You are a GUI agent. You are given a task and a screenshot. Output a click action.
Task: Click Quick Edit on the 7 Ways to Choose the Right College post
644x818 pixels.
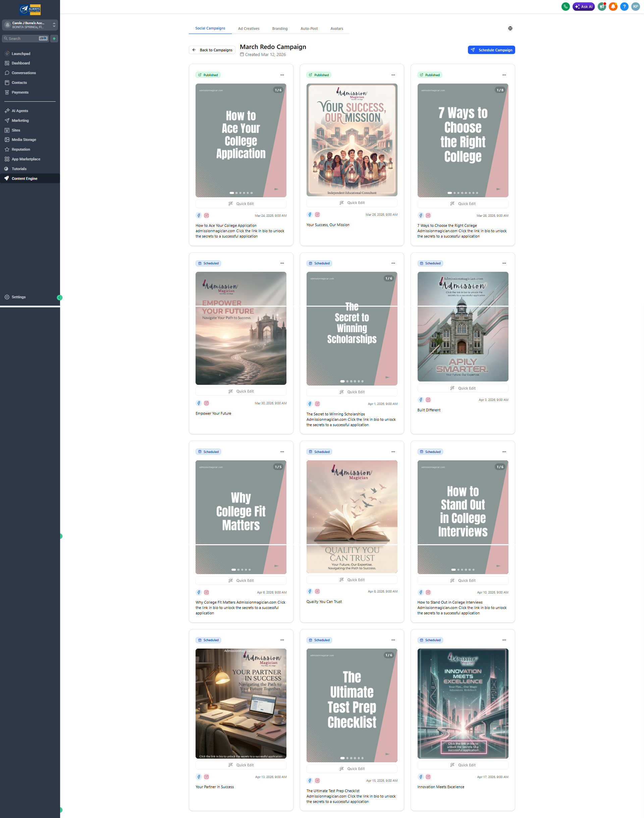[463, 203]
